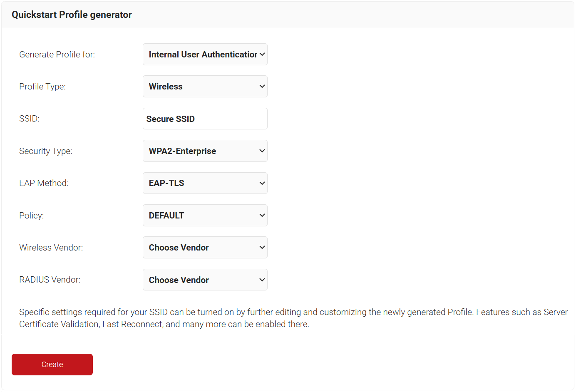Click the "RADIUS Vendor:" label
Viewport: 576px width, 392px height.
[x=50, y=280]
